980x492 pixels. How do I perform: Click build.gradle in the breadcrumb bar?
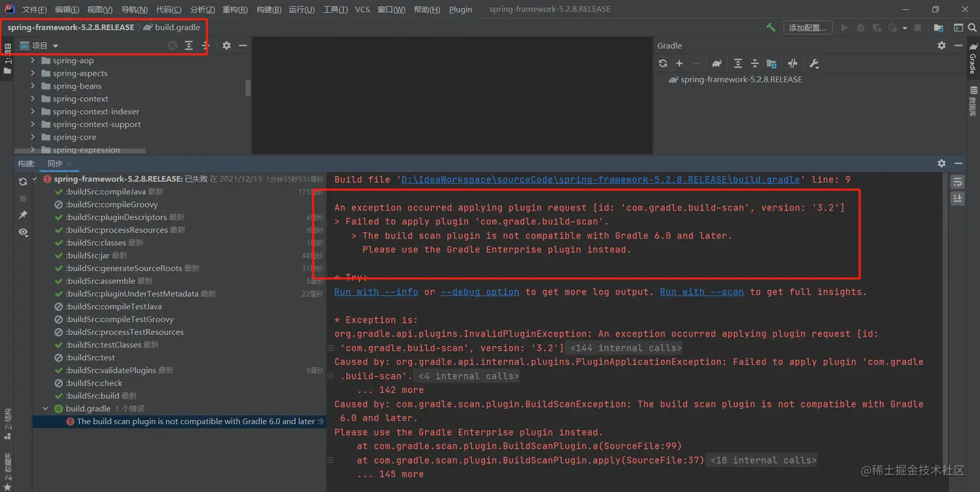tap(172, 27)
